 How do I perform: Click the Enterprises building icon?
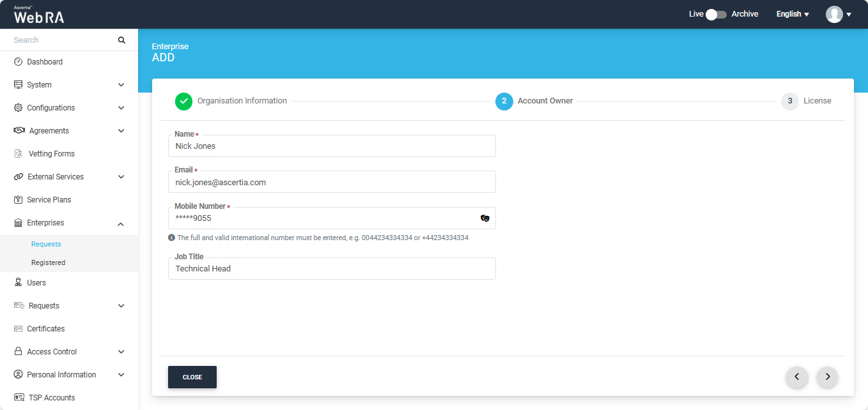tap(18, 223)
